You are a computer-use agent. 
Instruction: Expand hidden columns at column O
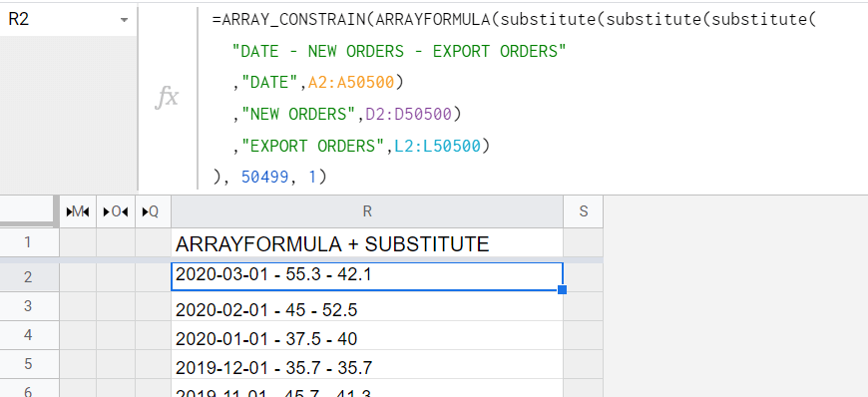(x=116, y=210)
